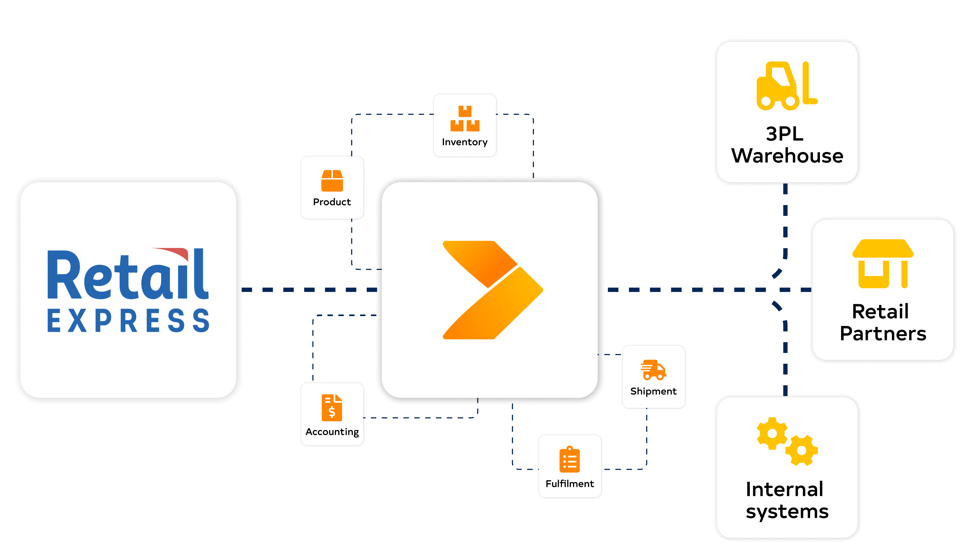Viewport: 980px width, 551px height.
Task: Click the 3PL Warehouse forklift icon
Action: (x=788, y=87)
